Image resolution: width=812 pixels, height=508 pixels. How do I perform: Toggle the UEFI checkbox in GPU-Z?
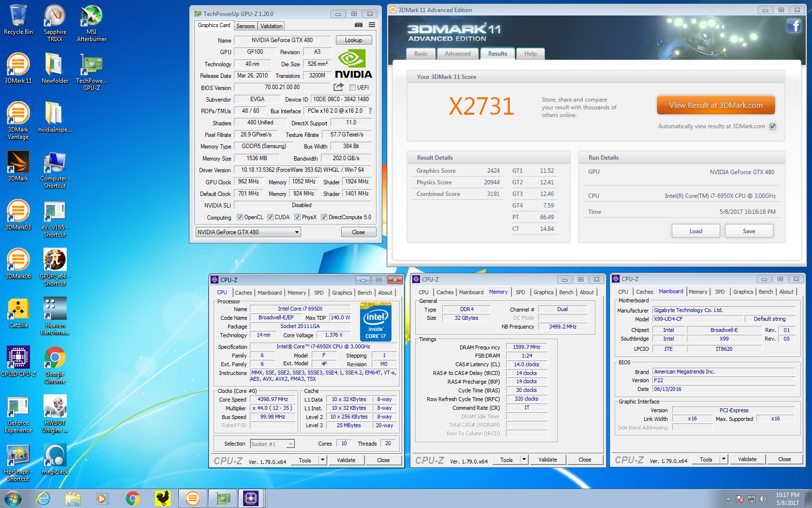pyautogui.click(x=352, y=88)
